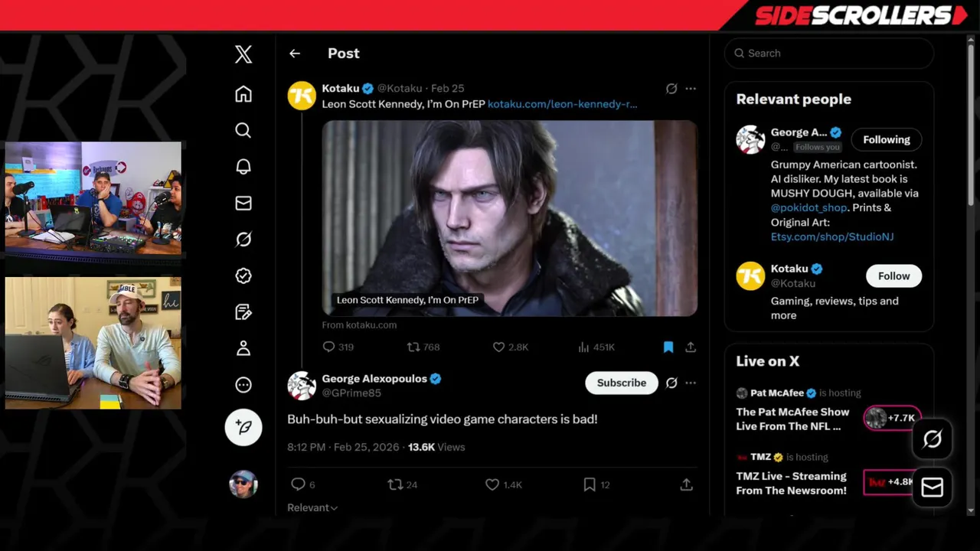The height and width of the screenshot is (551, 980).
Task: Open account avatar at sidebar bottom
Action: tap(243, 484)
